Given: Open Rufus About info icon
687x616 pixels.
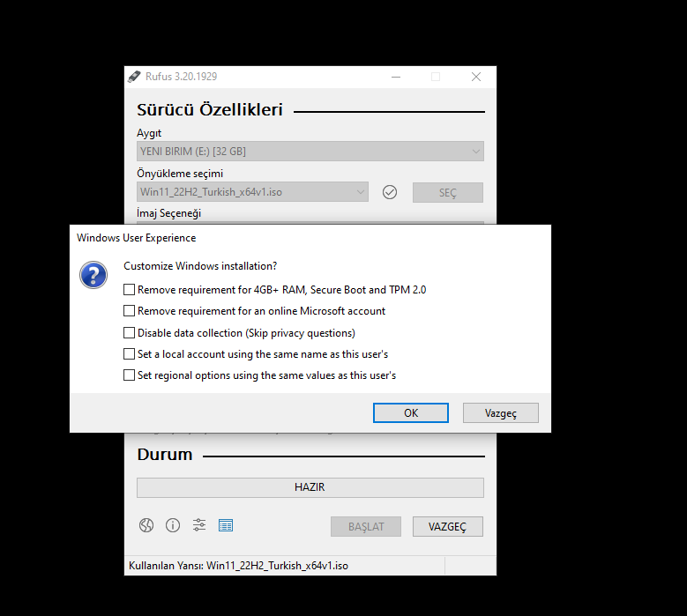Looking at the screenshot, I should pyautogui.click(x=173, y=525).
